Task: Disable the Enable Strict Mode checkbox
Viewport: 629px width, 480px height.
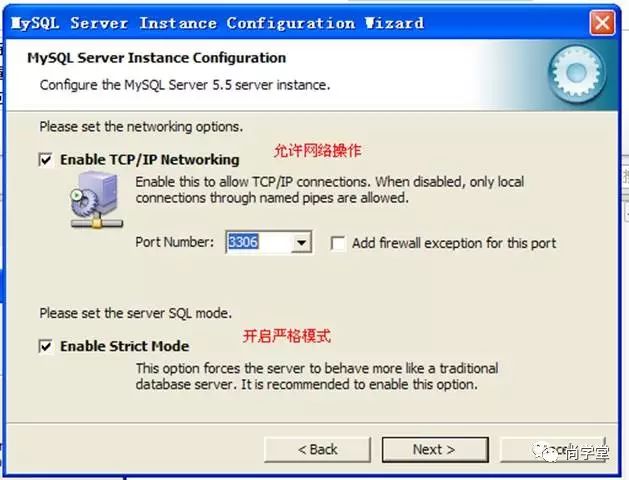Action: 45,346
